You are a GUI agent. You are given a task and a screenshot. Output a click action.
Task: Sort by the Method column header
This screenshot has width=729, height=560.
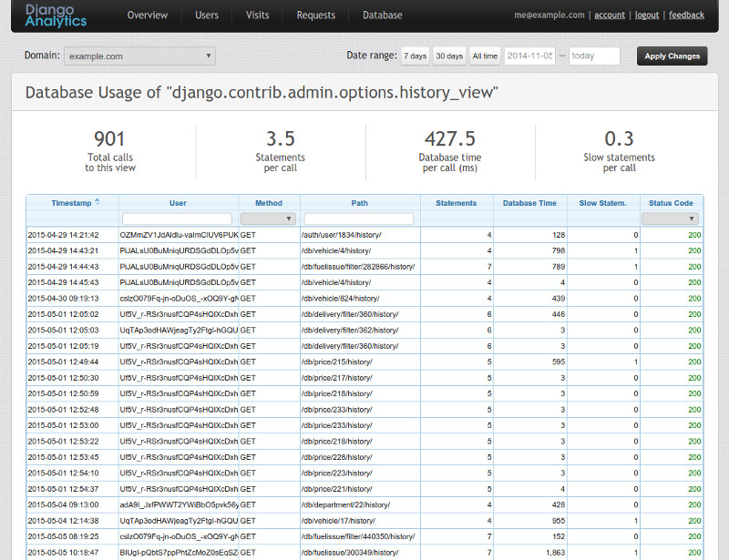point(269,203)
